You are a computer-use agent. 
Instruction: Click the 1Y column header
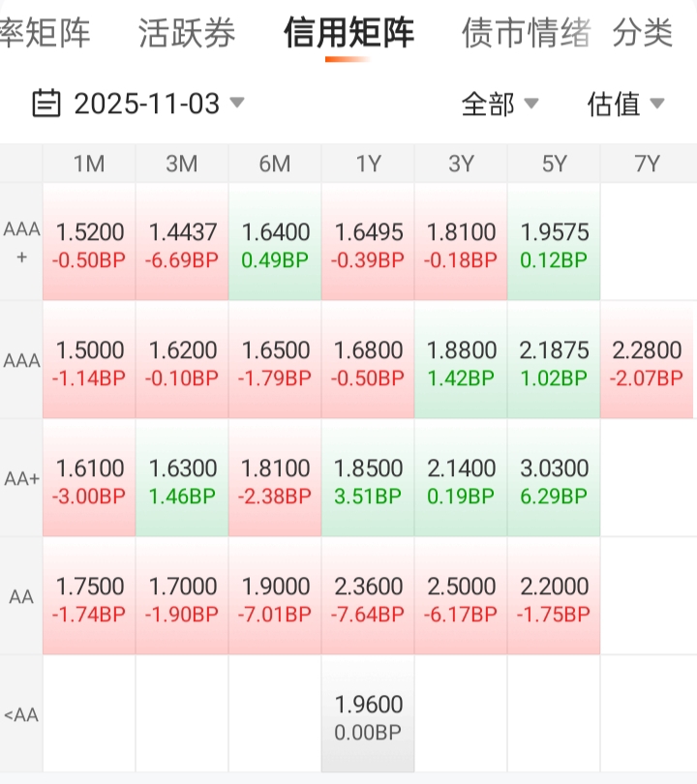coord(368,165)
